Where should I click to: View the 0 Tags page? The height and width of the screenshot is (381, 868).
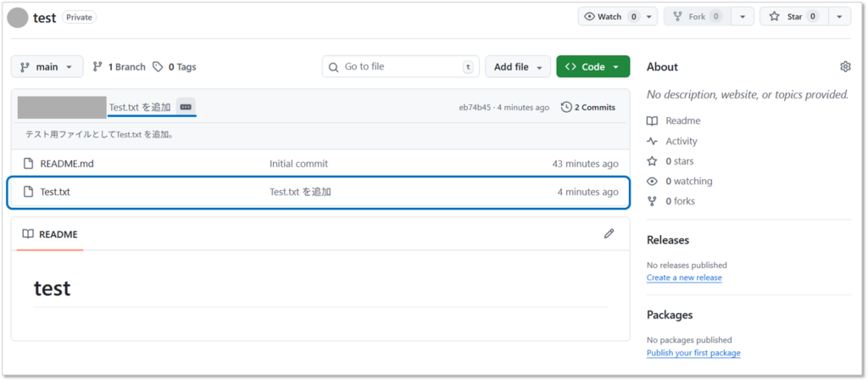point(175,67)
